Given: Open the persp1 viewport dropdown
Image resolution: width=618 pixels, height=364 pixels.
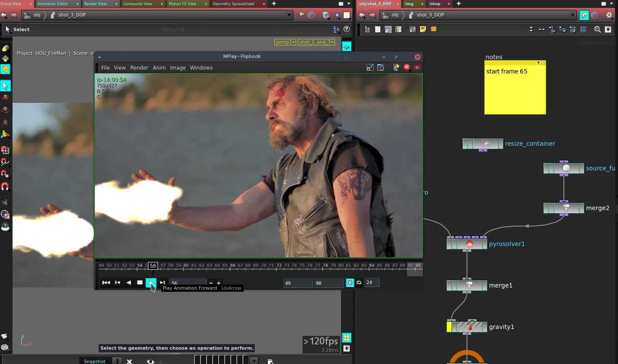Looking at the screenshot, I should (285, 42).
